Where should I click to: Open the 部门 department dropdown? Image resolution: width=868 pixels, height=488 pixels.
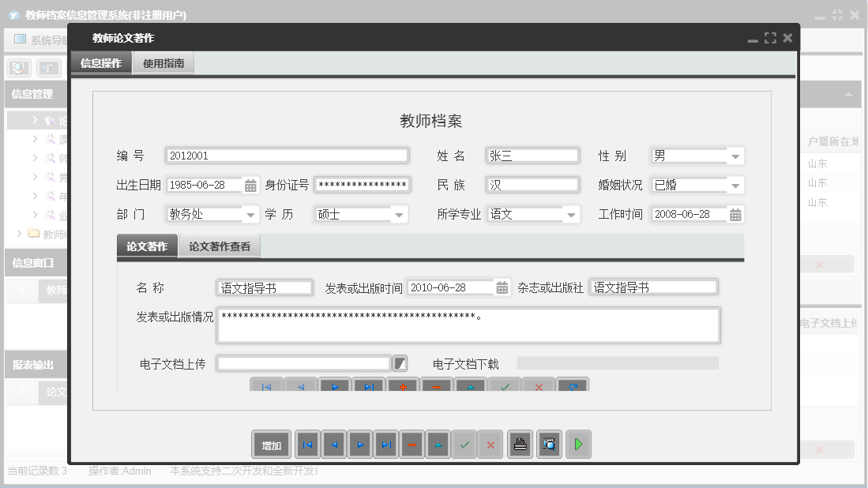click(251, 214)
